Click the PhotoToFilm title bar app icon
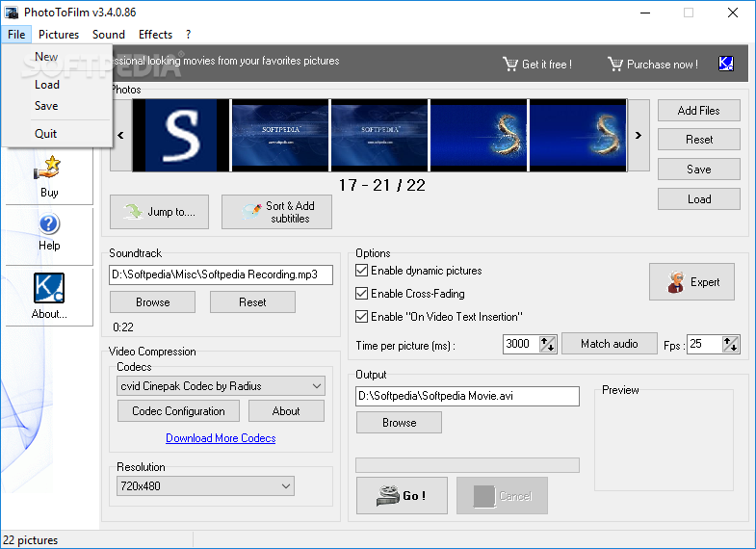This screenshot has height=549, width=756. tap(12, 13)
